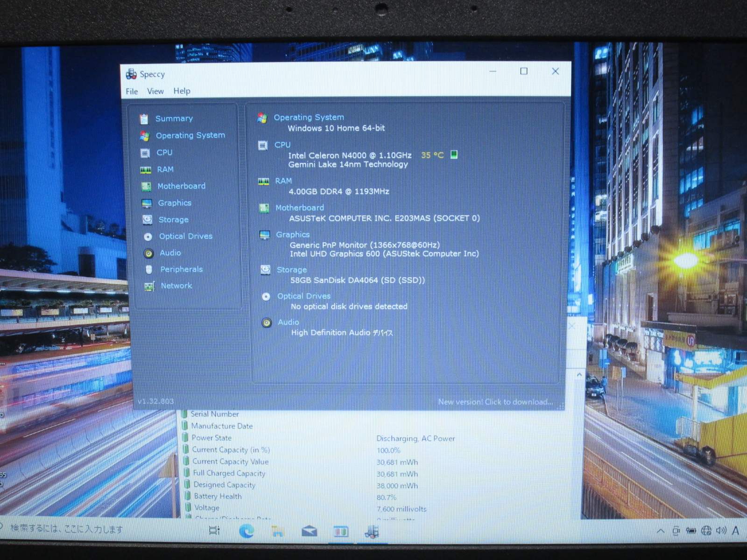The image size is (747, 560).
Task: Click the CPU icon in summary pane
Action: tap(263, 146)
